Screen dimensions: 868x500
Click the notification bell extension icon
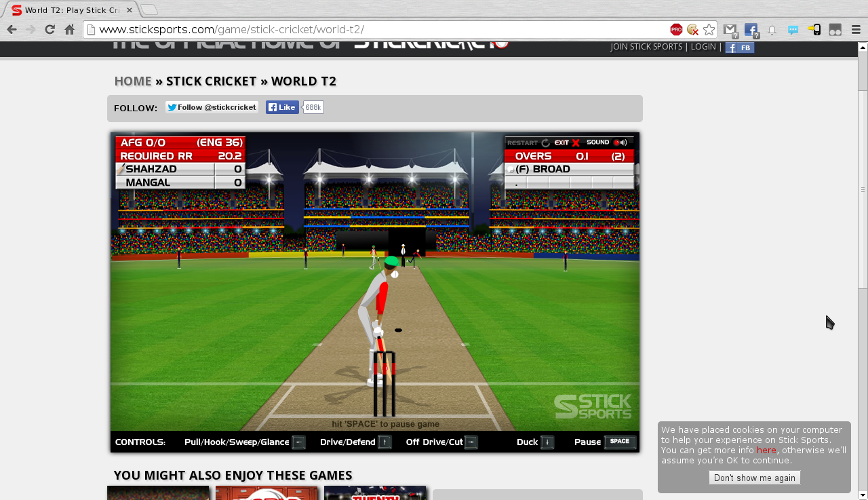(772, 30)
